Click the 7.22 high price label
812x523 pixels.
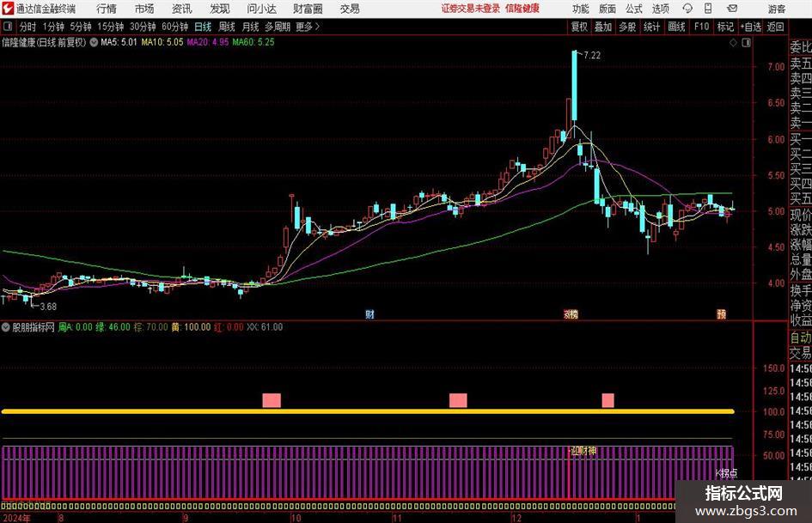(x=592, y=56)
